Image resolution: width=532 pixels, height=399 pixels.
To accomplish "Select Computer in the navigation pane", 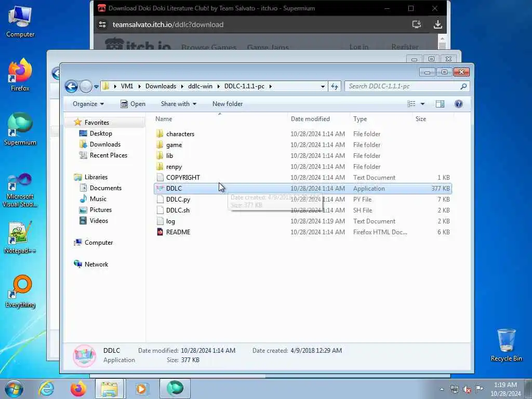I will pos(99,243).
